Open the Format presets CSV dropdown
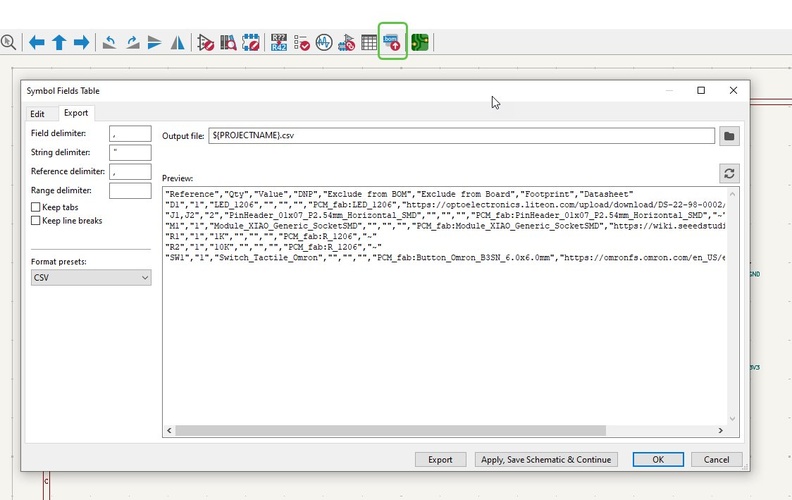This screenshot has width=792, height=500. click(91, 278)
